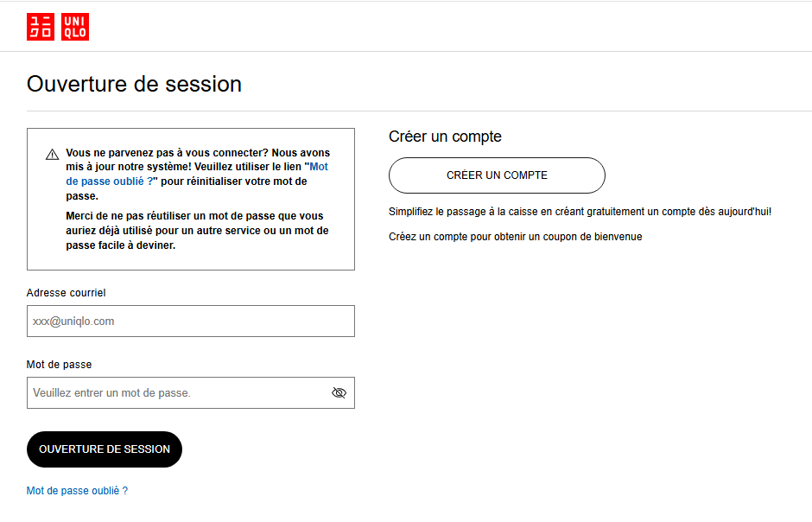Click the CRÉER UN COMPTE button

497,175
